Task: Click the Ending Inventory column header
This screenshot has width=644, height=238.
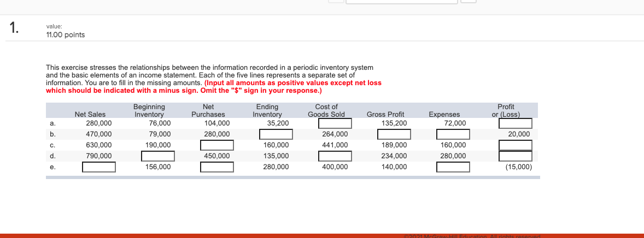Action: 267,111
